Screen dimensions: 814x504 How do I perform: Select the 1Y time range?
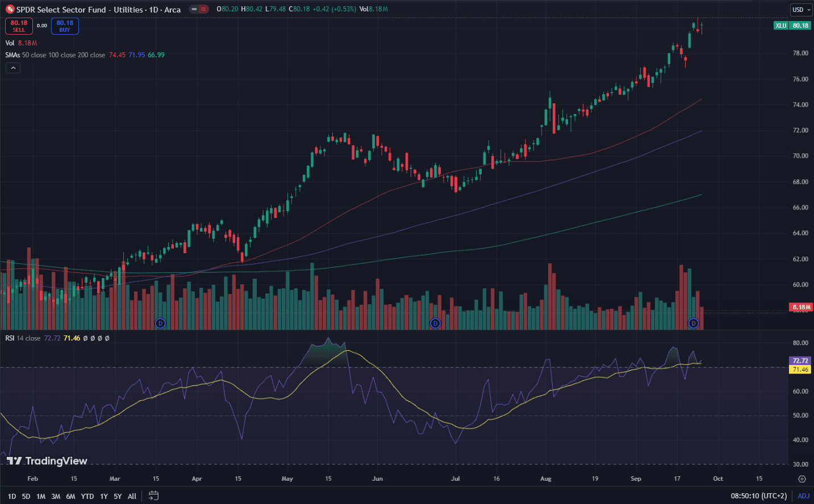pos(104,496)
